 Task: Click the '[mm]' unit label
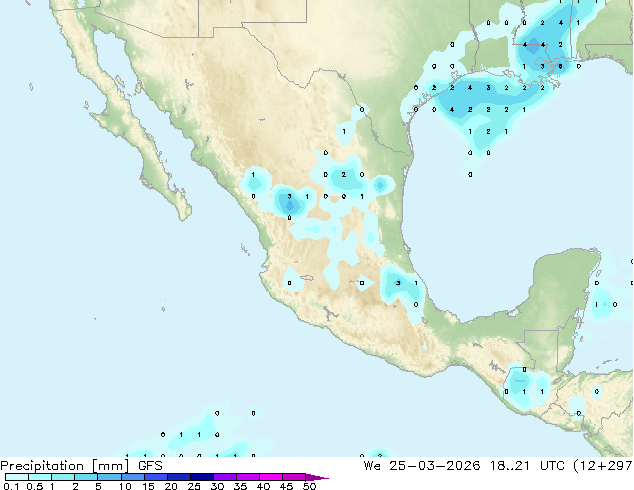pyautogui.click(x=111, y=466)
